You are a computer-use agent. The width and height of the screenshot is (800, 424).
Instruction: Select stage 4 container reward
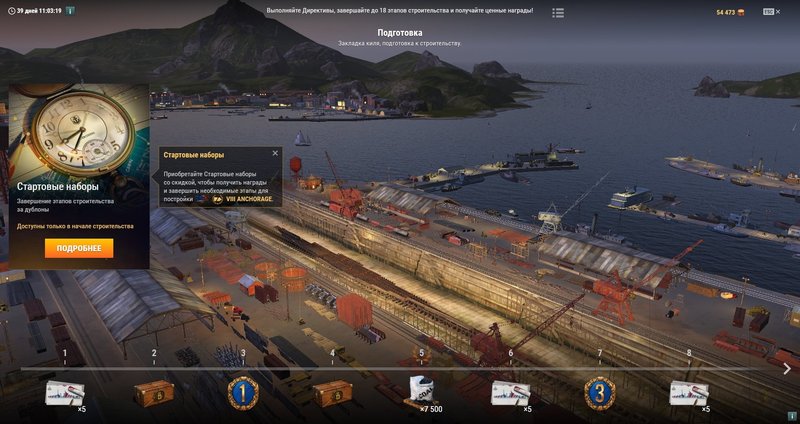(332, 393)
